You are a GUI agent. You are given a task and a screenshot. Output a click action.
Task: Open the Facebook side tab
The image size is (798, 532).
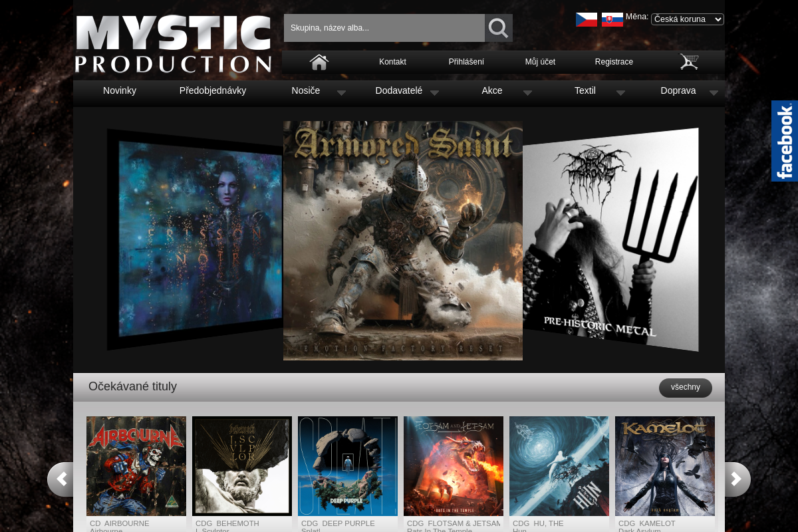(x=785, y=141)
